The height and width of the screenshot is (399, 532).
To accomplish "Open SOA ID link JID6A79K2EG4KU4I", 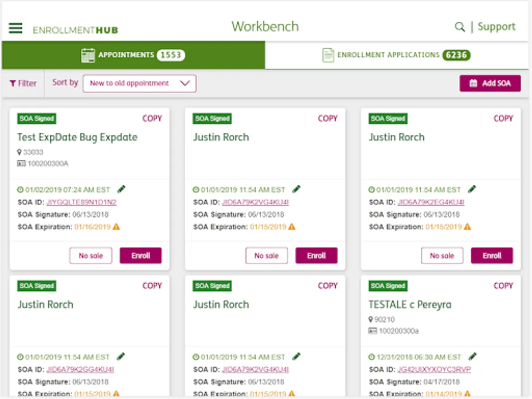I will tap(431, 202).
